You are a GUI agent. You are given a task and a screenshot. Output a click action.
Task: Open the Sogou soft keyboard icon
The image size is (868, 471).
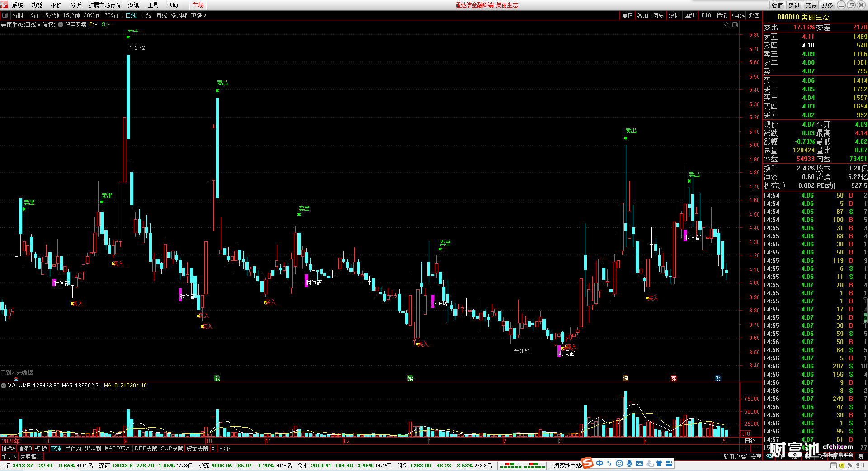(639, 463)
